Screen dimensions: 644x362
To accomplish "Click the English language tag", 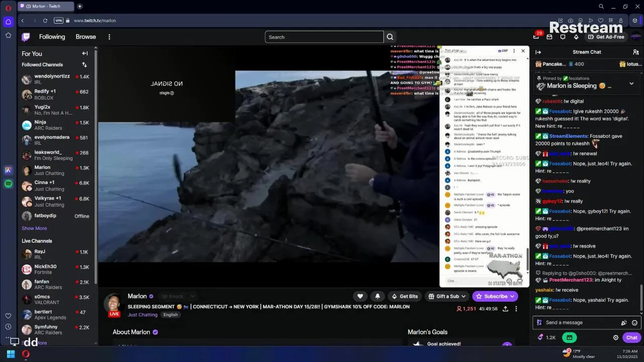I will pos(171,315).
